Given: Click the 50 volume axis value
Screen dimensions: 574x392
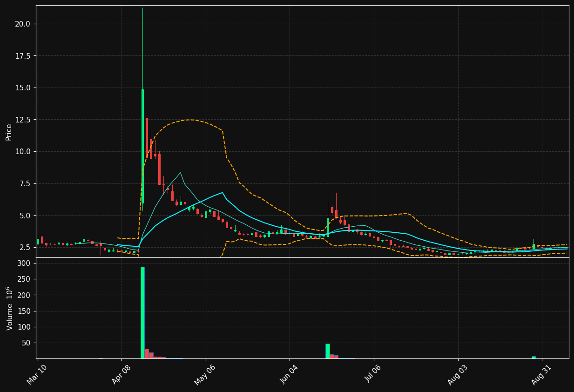Looking at the screenshot, I should (27, 343).
